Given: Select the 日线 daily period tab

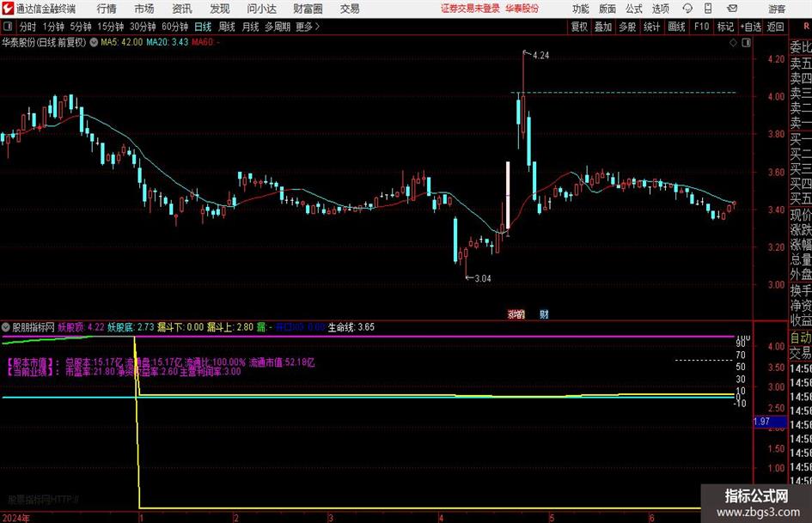Looking at the screenshot, I should [x=203, y=27].
